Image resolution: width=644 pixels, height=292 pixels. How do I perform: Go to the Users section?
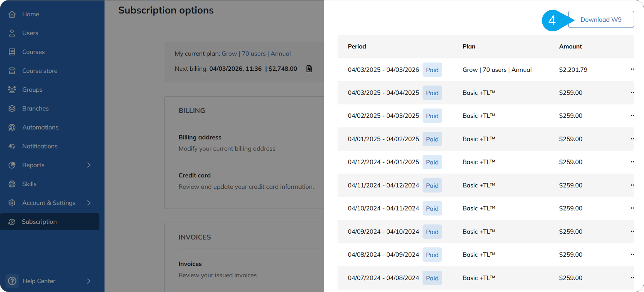30,33
